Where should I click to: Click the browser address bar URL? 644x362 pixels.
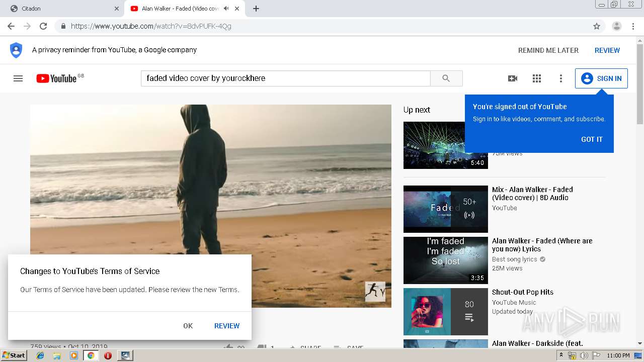click(x=151, y=26)
